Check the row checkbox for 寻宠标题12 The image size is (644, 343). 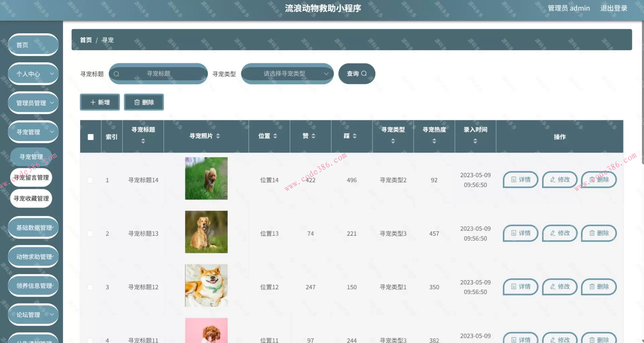[x=90, y=287]
